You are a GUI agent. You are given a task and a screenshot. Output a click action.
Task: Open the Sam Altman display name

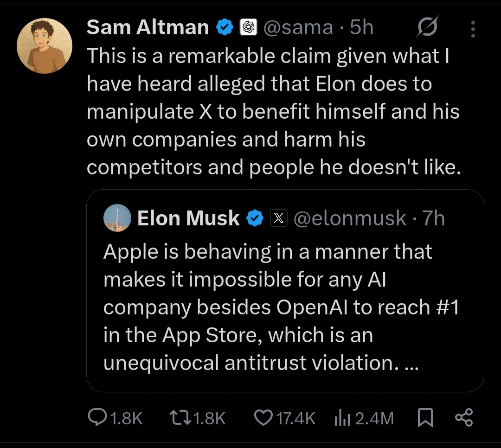pos(148,28)
